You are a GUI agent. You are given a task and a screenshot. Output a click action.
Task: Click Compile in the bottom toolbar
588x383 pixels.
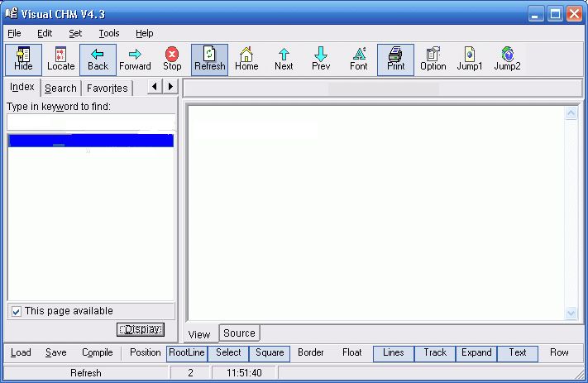(98, 353)
